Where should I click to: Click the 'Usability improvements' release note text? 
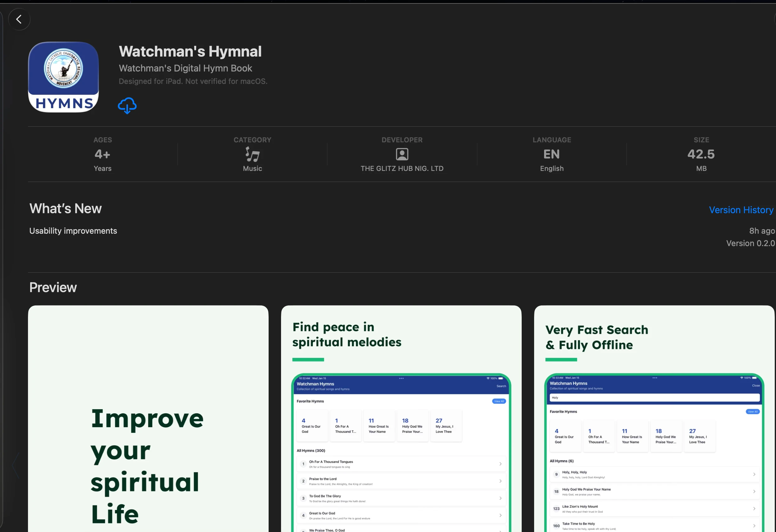(73, 231)
